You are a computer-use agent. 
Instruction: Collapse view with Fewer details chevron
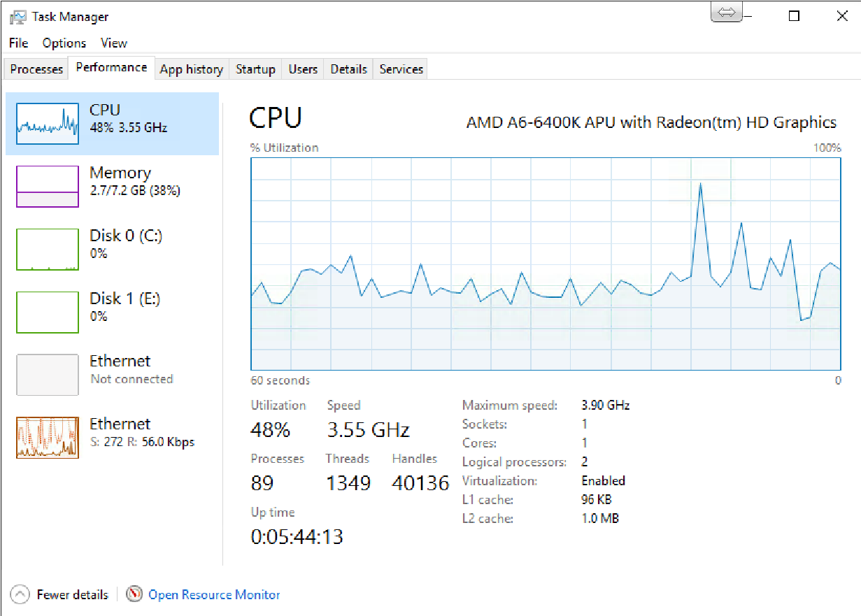(x=20, y=595)
